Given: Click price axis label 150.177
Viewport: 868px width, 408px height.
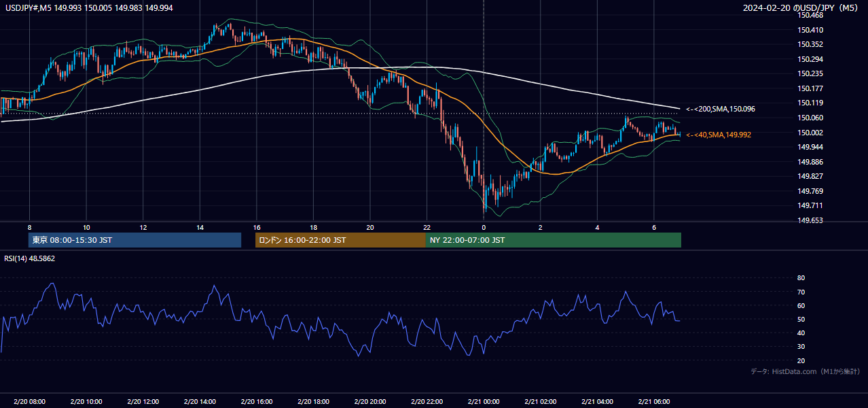Looking at the screenshot, I should 810,88.
